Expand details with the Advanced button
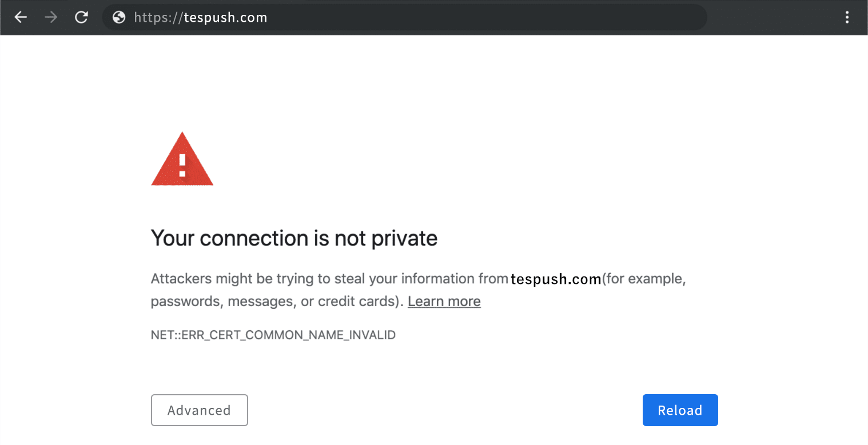 (199, 410)
